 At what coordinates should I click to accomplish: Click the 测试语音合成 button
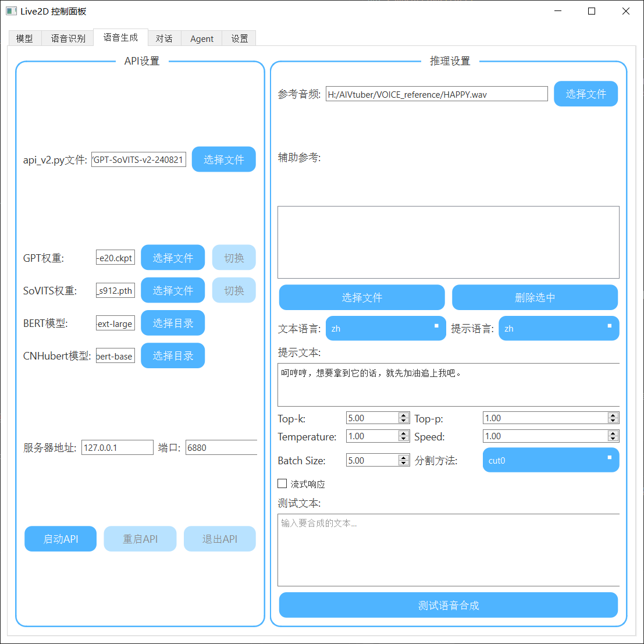pos(448,605)
